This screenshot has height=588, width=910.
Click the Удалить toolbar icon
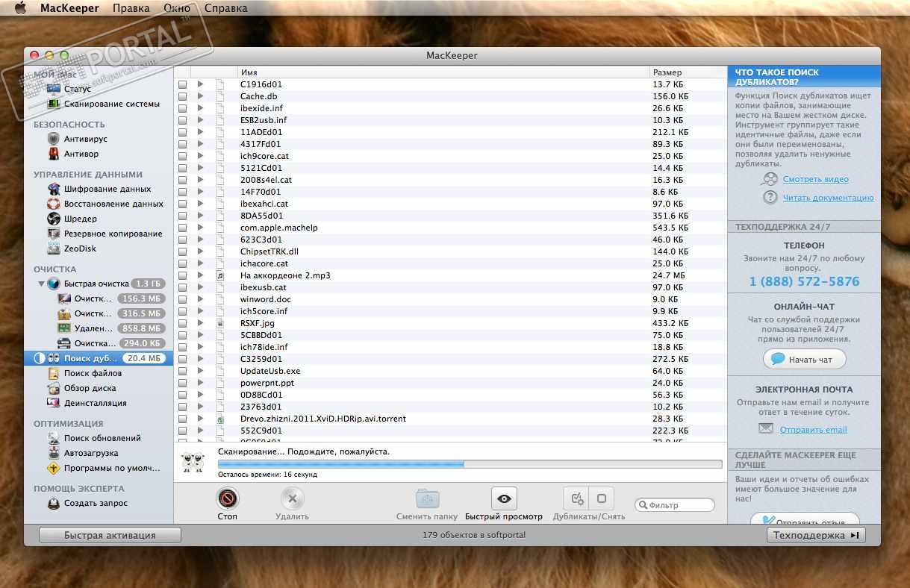[292, 498]
